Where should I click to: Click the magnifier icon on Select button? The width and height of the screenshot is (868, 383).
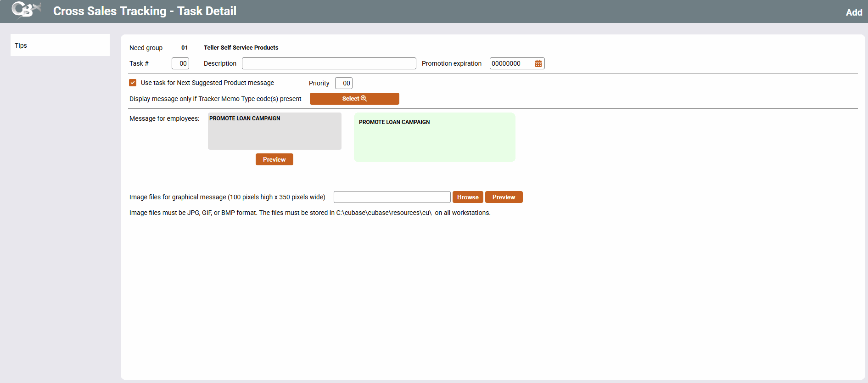(364, 98)
